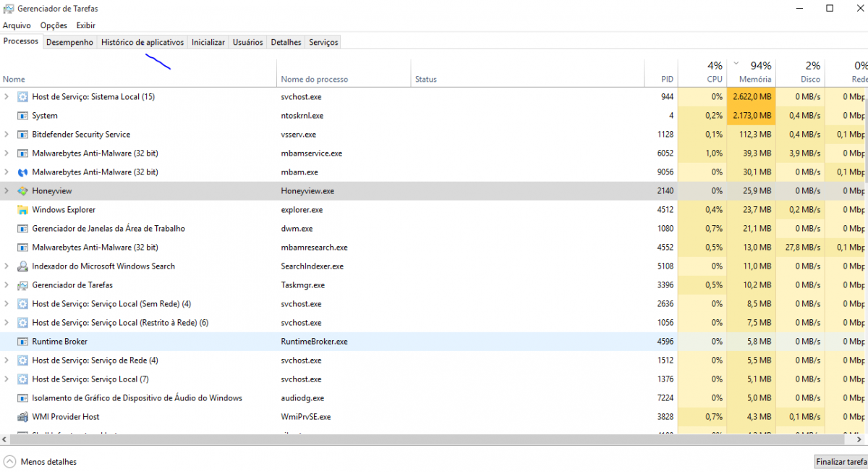Sort by the Nome do processo column header
The image size is (868, 472).
coord(344,72)
